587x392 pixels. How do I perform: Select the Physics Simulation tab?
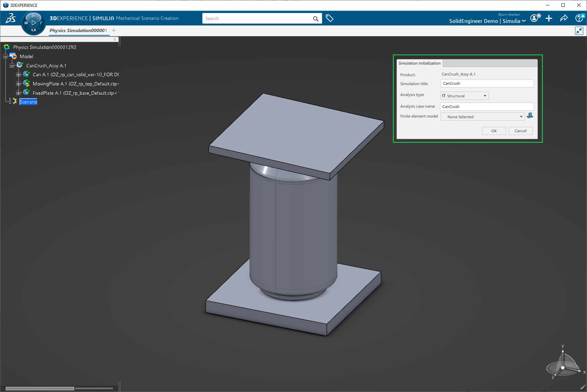[x=78, y=30]
